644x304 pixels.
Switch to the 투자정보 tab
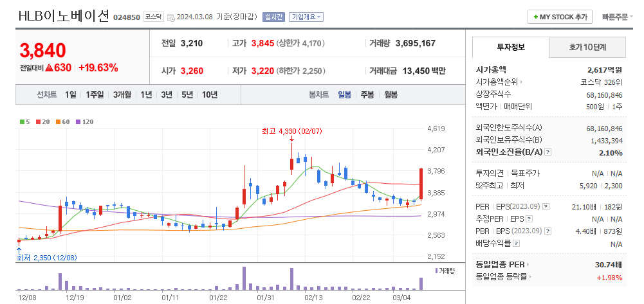click(x=511, y=47)
